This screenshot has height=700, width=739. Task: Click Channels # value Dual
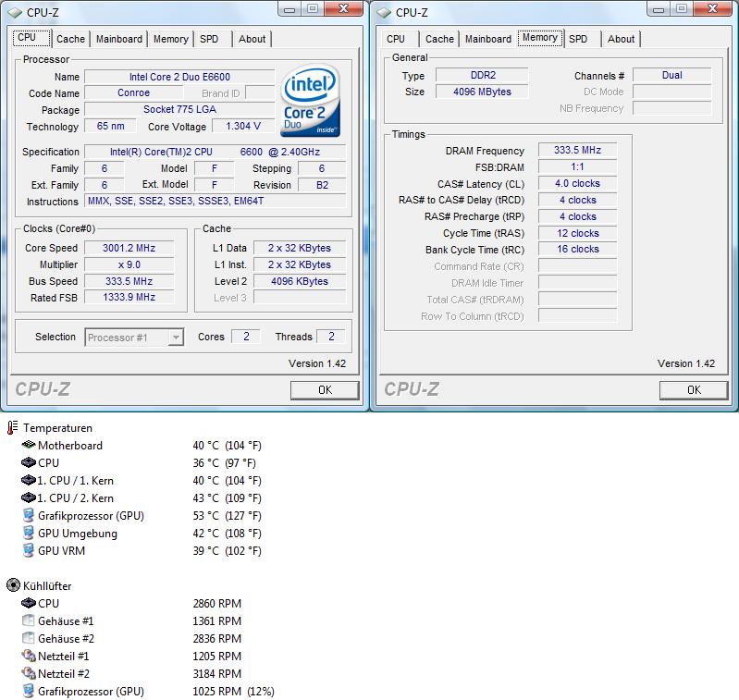pos(672,76)
